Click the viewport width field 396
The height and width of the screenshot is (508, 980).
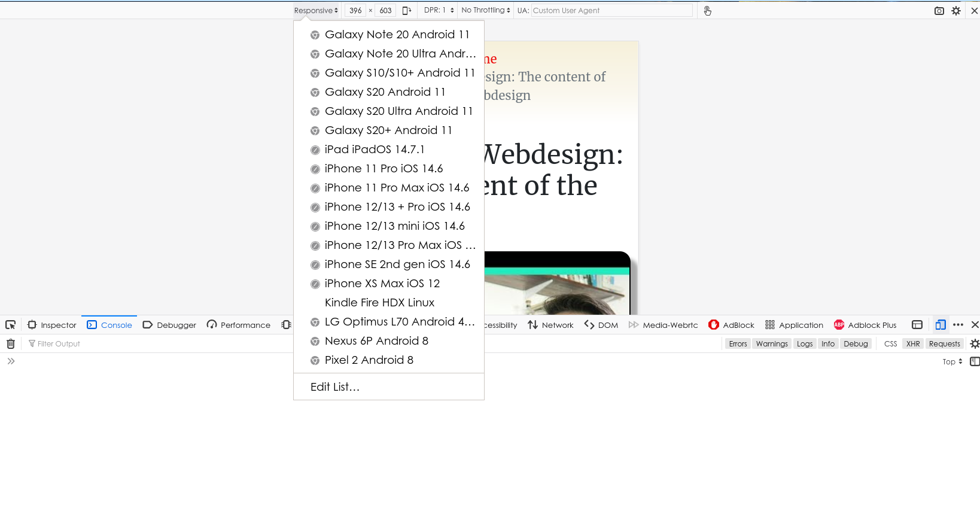355,10
